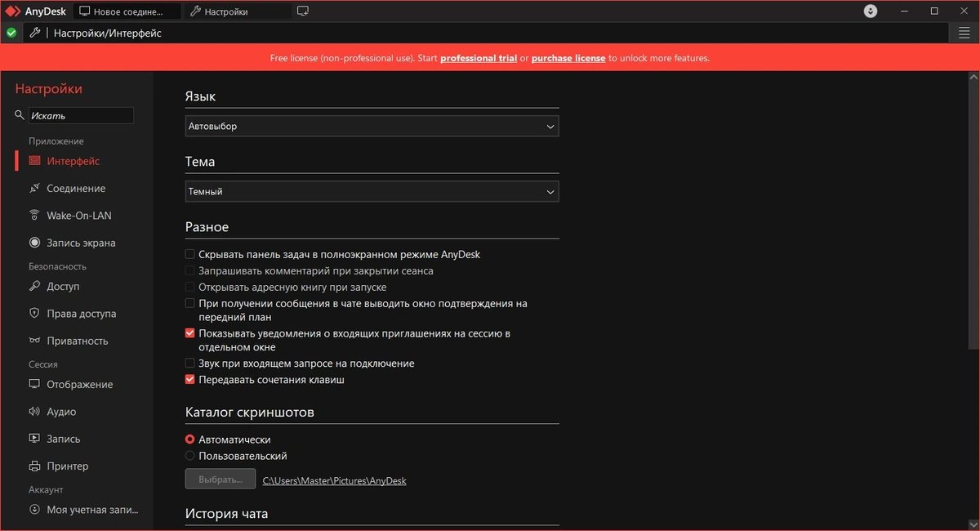Click the Права доступа shield icon
Image resolution: width=980 pixels, height=531 pixels.
pos(34,314)
